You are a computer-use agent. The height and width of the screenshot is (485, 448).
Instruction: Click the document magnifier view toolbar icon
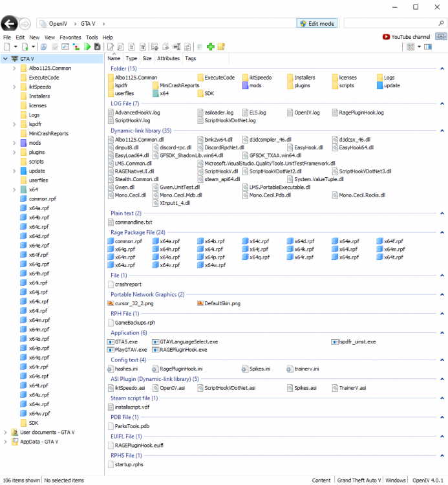coord(121,47)
